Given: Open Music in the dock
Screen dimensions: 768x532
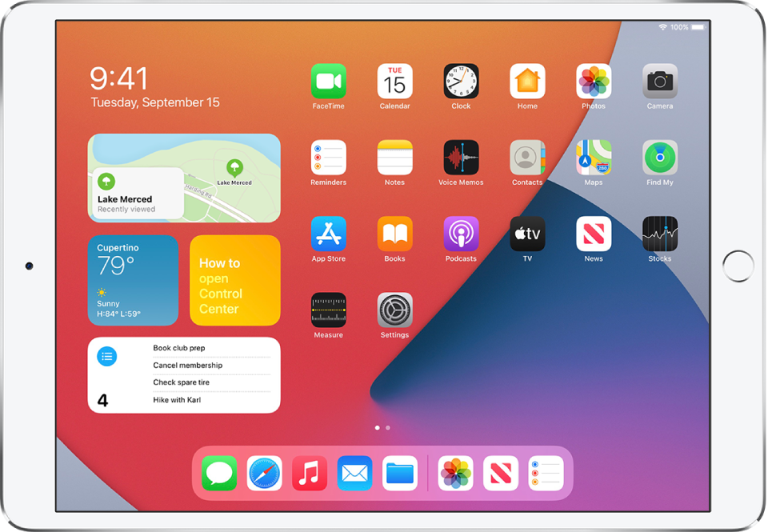Looking at the screenshot, I should click(310, 474).
